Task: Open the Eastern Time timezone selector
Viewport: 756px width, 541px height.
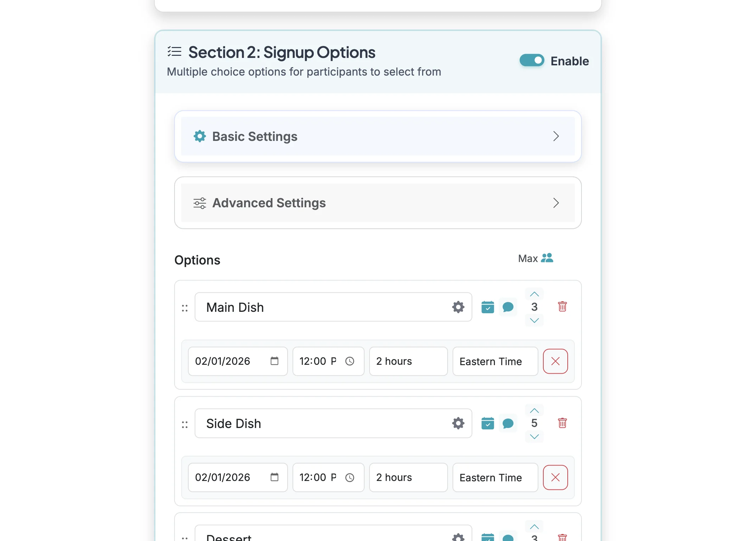Action: [495, 361]
